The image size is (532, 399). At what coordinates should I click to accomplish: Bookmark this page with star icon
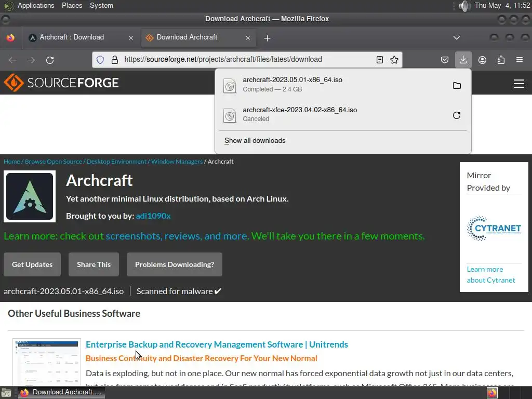(x=394, y=60)
